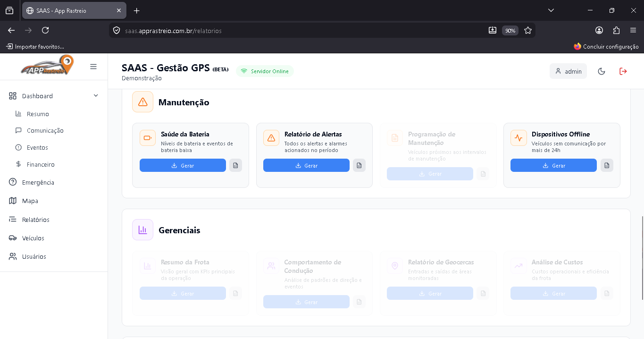Bookmark this page with the star icon
Image resolution: width=644 pixels, height=339 pixels.
(x=528, y=30)
